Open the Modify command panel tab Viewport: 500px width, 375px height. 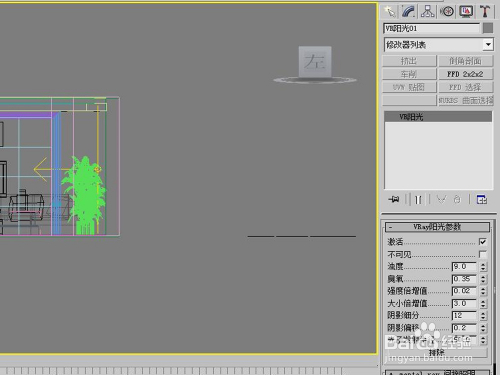coord(408,11)
